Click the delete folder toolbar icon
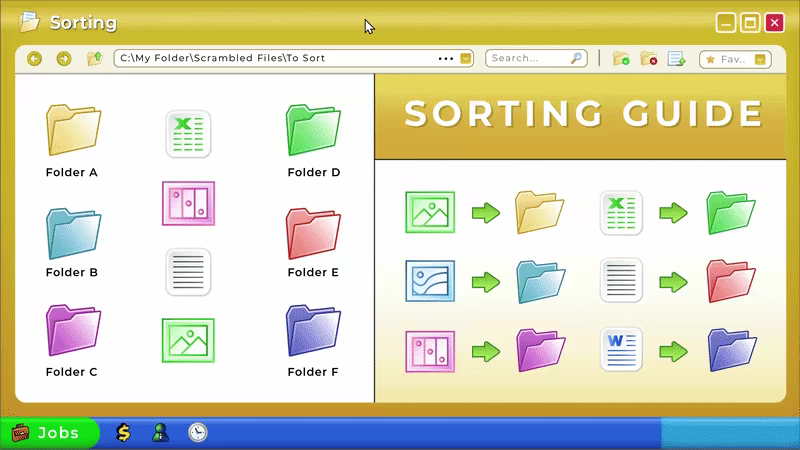The height and width of the screenshot is (450, 800). pos(648,59)
